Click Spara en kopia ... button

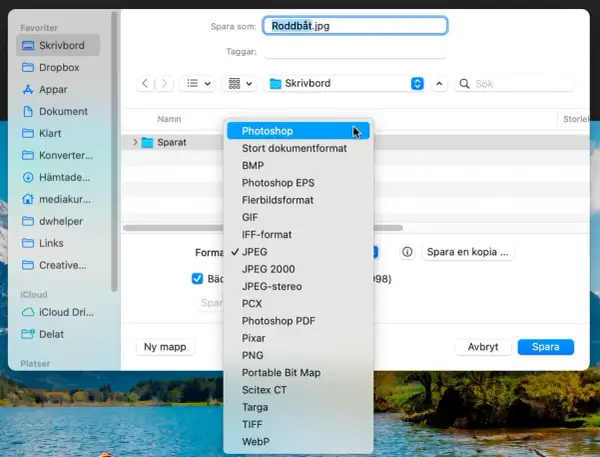(468, 252)
